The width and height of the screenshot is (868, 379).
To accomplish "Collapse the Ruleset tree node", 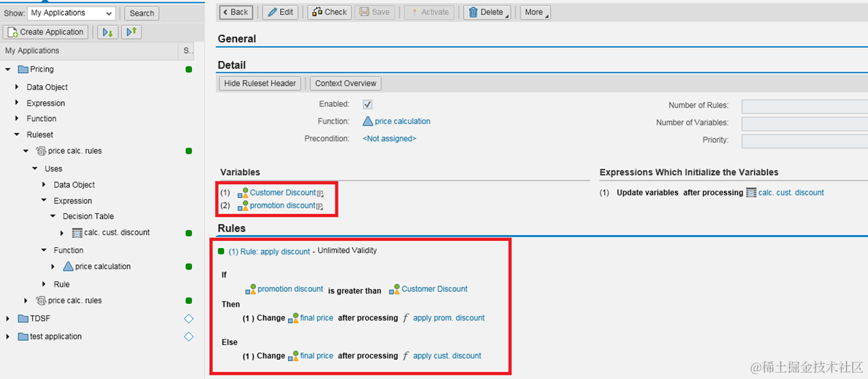I will coord(17,135).
